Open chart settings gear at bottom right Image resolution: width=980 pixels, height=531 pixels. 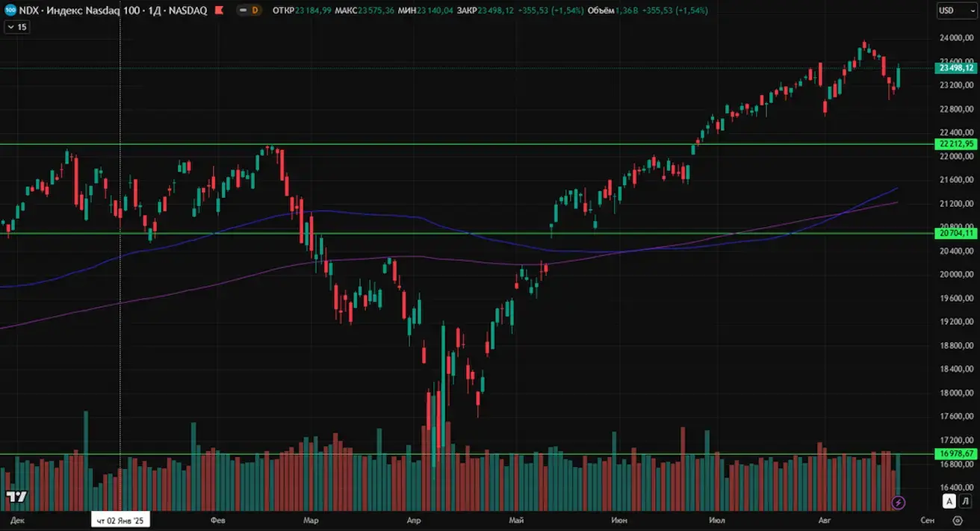point(958,520)
